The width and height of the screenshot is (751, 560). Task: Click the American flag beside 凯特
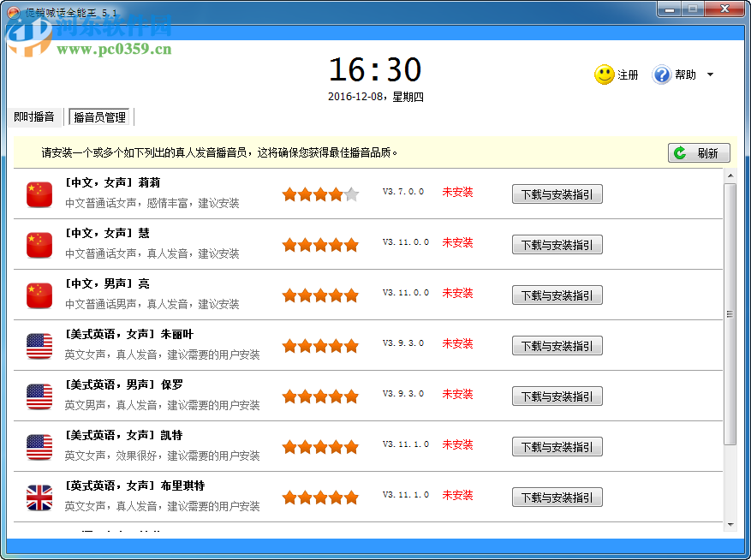tap(37, 447)
